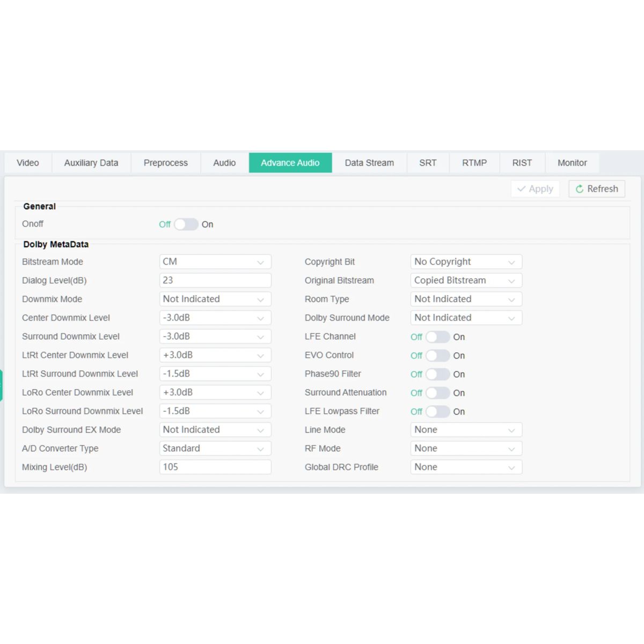644x644 pixels.
Task: Turn on EVO Control switch
Action: [437, 355]
